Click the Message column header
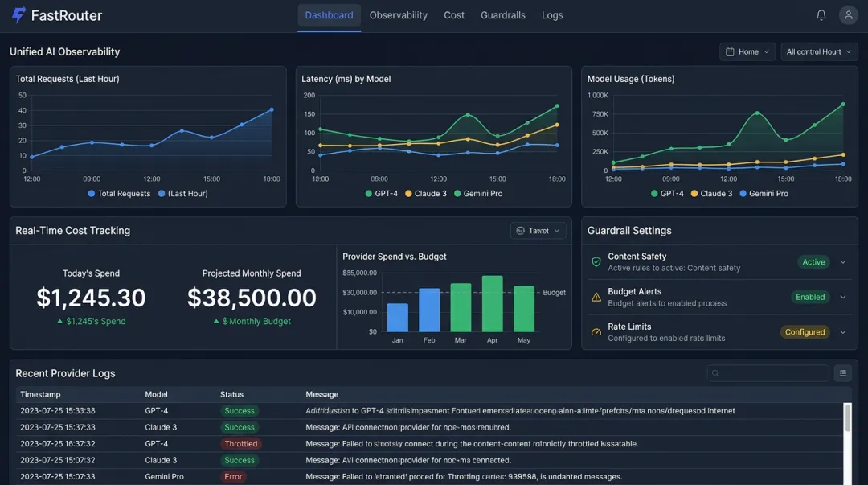The image size is (868, 485). click(x=321, y=394)
